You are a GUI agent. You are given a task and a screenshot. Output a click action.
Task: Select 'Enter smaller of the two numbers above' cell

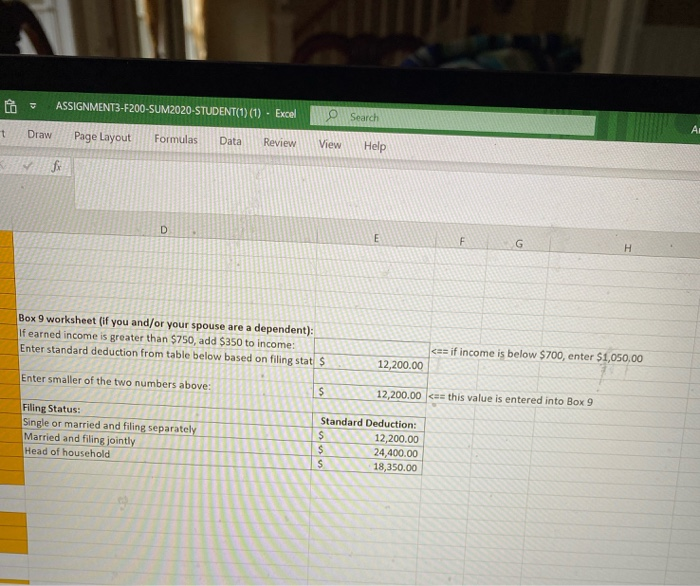116,382
